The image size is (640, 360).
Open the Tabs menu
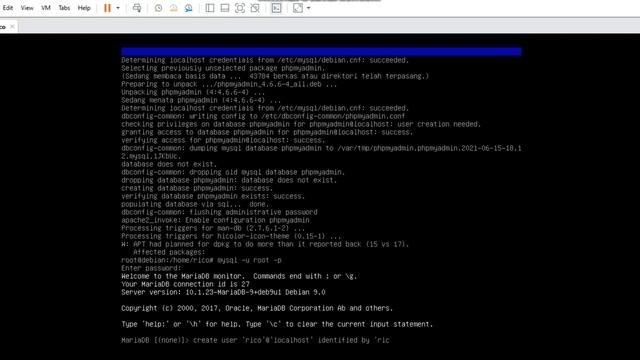(x=64, y=8)
